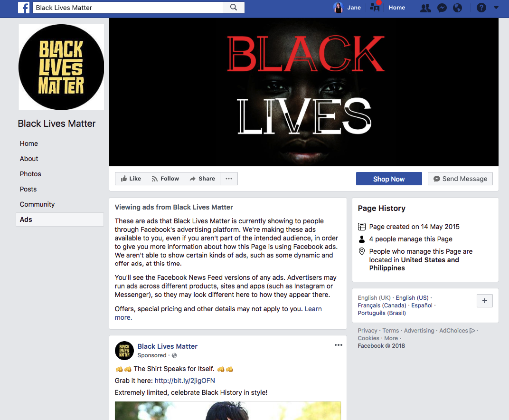This screenshot has width=509, height=420.
Task: Open the page's round profile picture
Action: [61, 67]
